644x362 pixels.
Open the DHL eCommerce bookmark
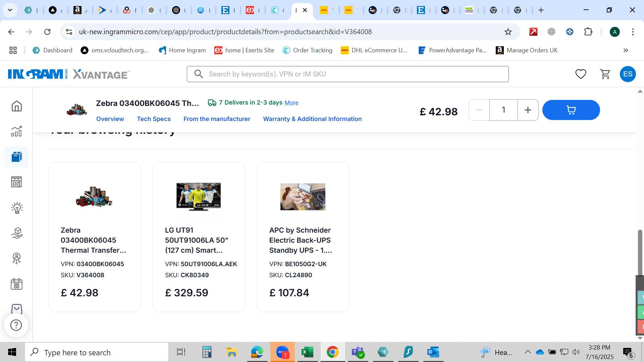[x=374, y=50]
